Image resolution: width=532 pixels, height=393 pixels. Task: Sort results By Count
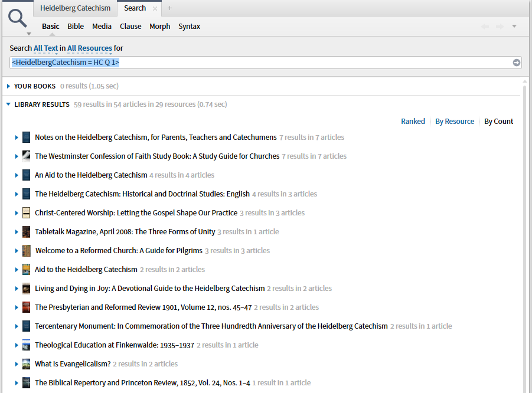point(499,122)
